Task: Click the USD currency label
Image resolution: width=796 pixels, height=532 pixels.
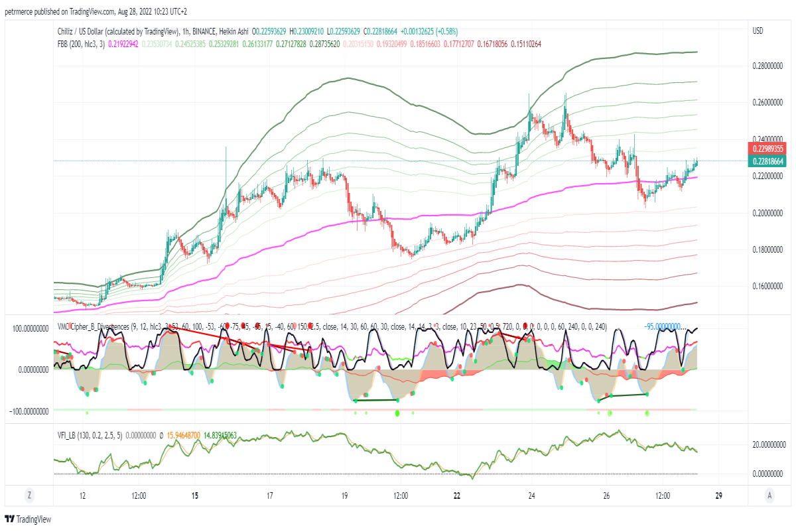Action: click(x=757, y=31)
